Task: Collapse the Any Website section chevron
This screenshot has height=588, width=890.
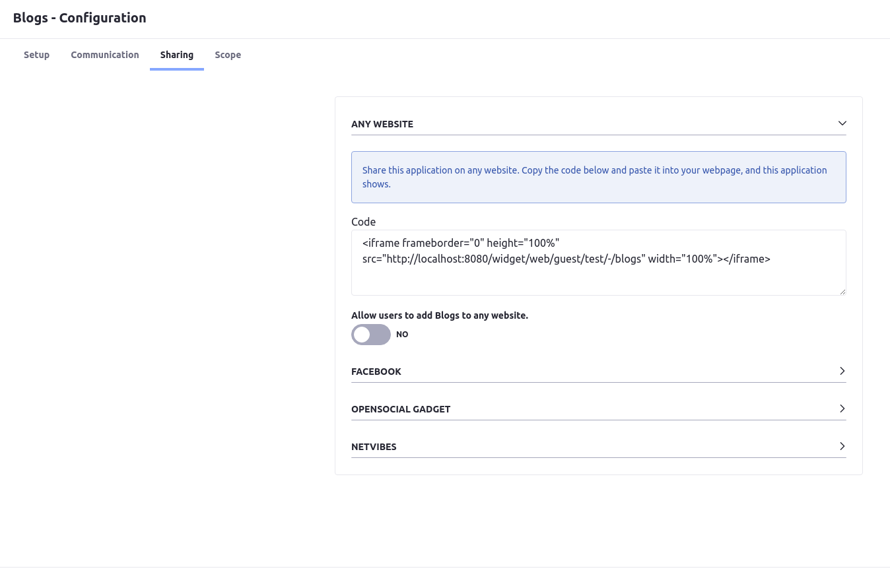Action: [x=842, y=123]
